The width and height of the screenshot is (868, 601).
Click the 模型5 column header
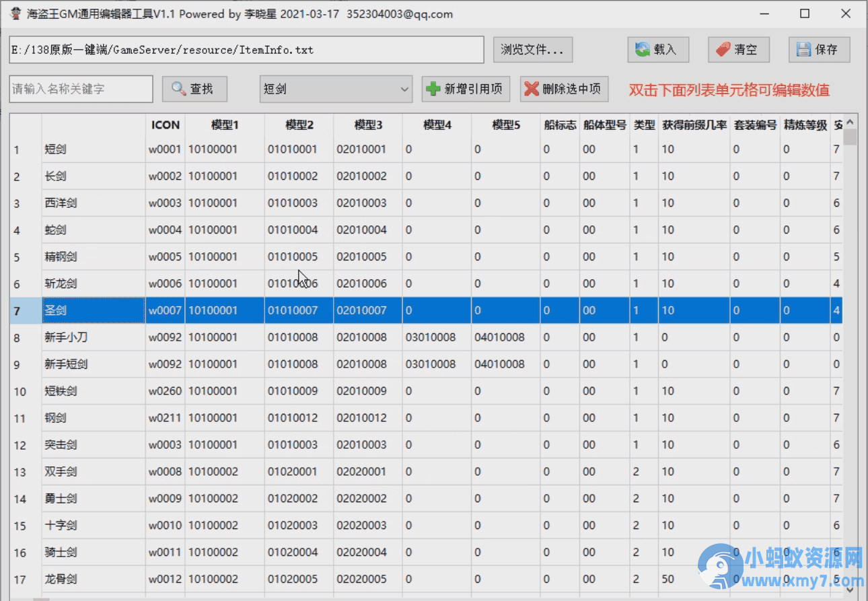click(506, 125)
